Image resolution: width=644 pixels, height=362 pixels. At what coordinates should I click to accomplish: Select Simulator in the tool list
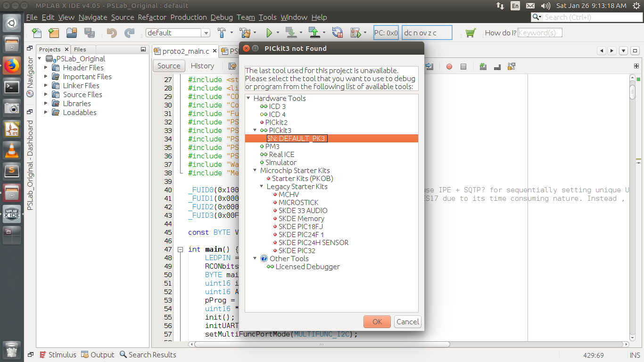[x=281, y=163]
